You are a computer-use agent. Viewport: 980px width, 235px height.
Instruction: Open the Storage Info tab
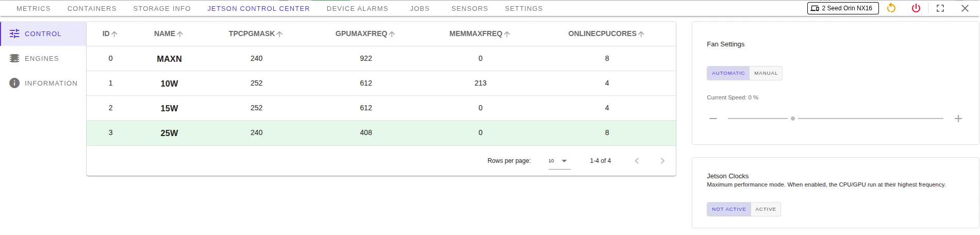tap(162, 9)
